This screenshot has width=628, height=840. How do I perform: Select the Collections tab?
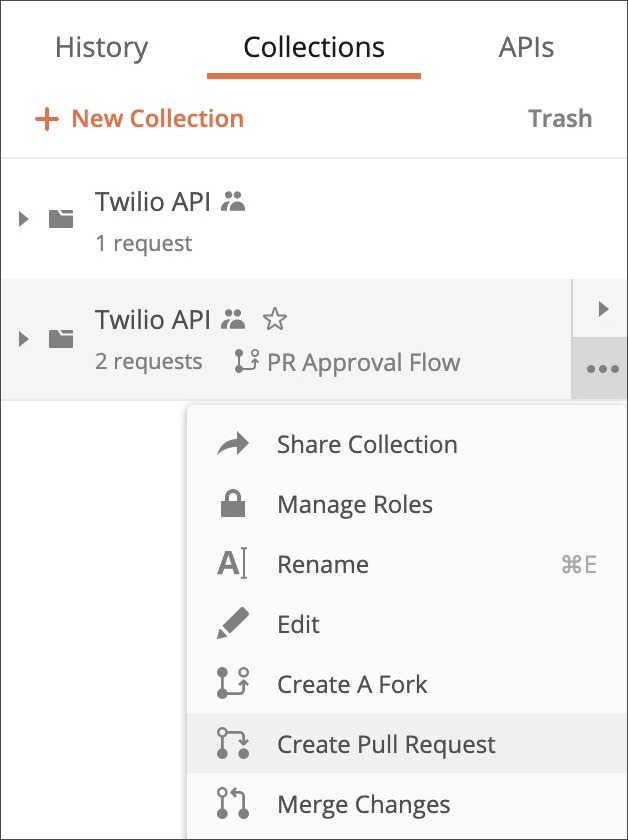click(x=314, y=47)
